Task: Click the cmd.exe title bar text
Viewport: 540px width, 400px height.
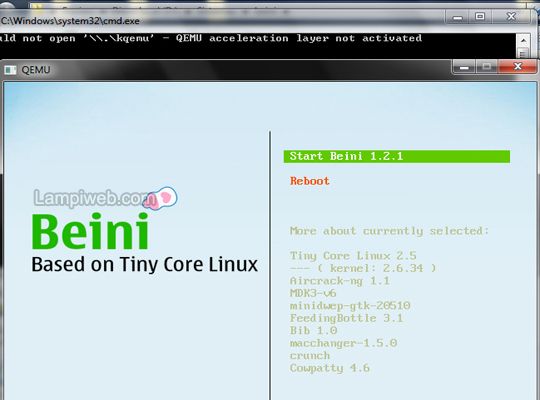Action: tap(70, 21)
